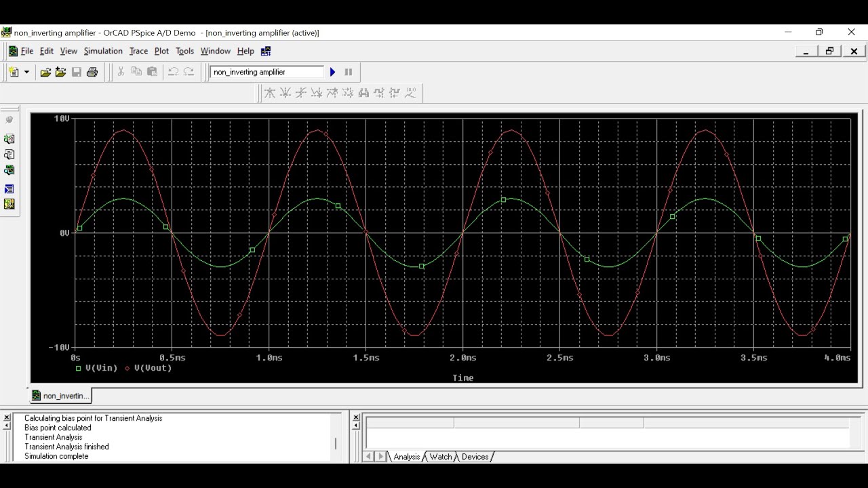Screen dimensions: 868x488
Task: Click the yellow-green plot sidebar icon
Action: 9,204
